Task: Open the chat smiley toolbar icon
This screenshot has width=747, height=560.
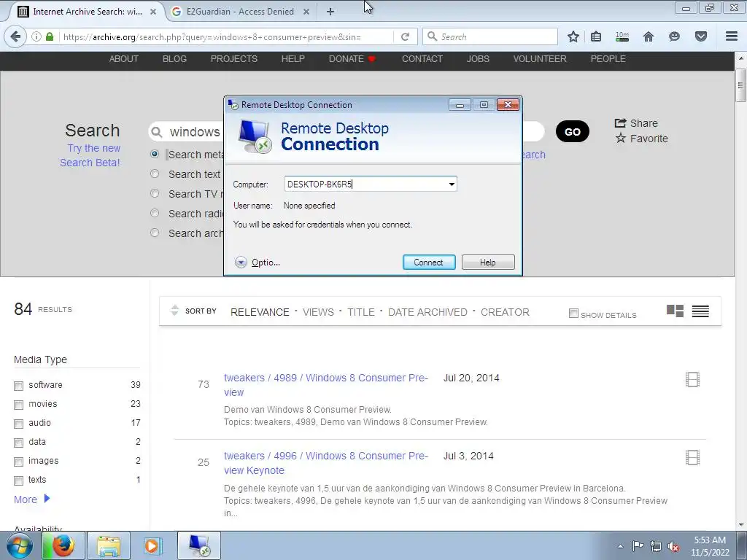Action: tap(674, 36)
